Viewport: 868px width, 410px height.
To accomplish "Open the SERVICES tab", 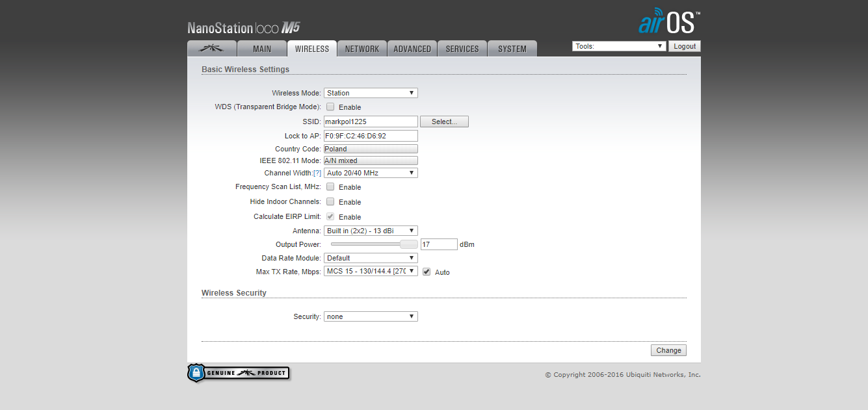I will tap(462, 49).
